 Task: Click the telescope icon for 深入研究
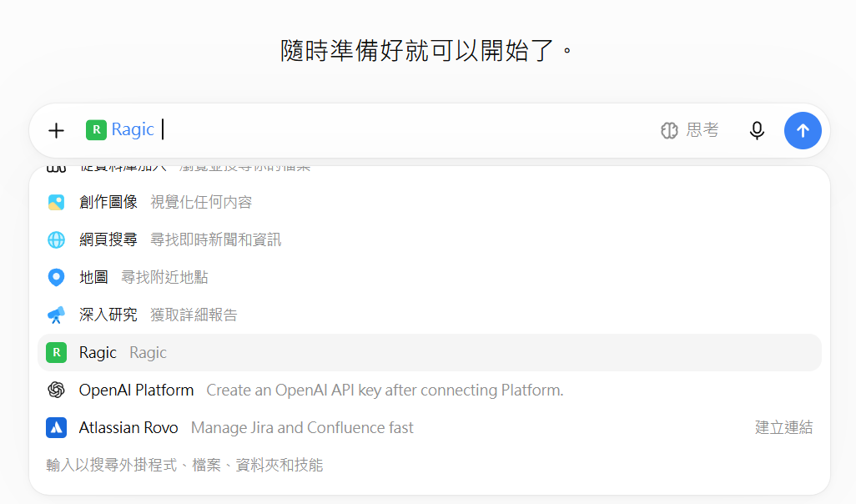pos(56,315)
